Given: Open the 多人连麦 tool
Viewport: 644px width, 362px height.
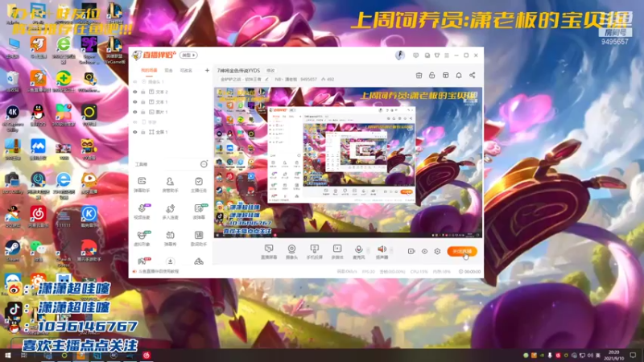Looking at the screenshot, I should click(170, 212).
